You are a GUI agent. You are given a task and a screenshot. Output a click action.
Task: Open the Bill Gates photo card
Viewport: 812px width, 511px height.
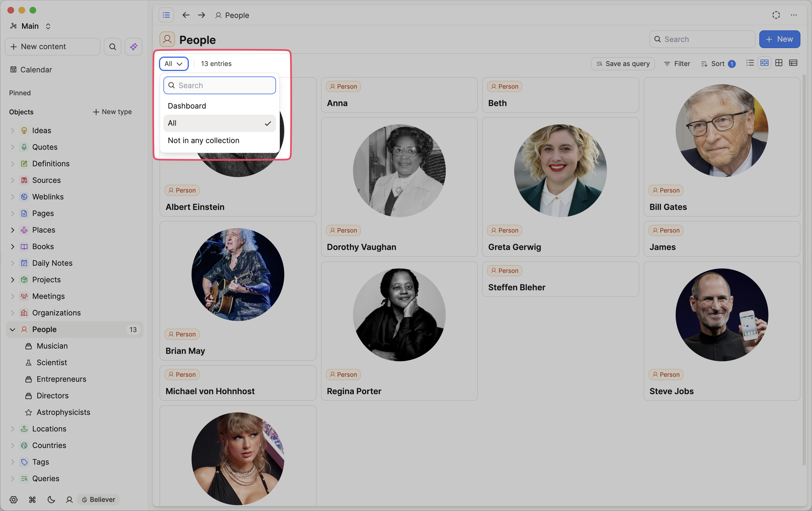(722, 147)
